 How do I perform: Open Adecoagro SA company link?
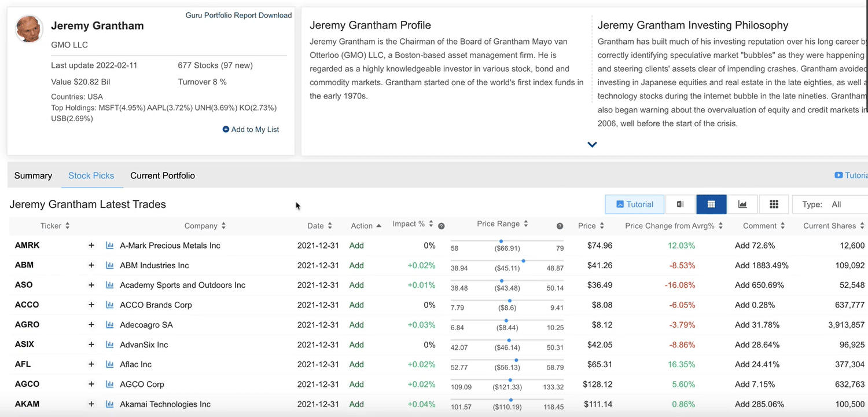point(146,325)
